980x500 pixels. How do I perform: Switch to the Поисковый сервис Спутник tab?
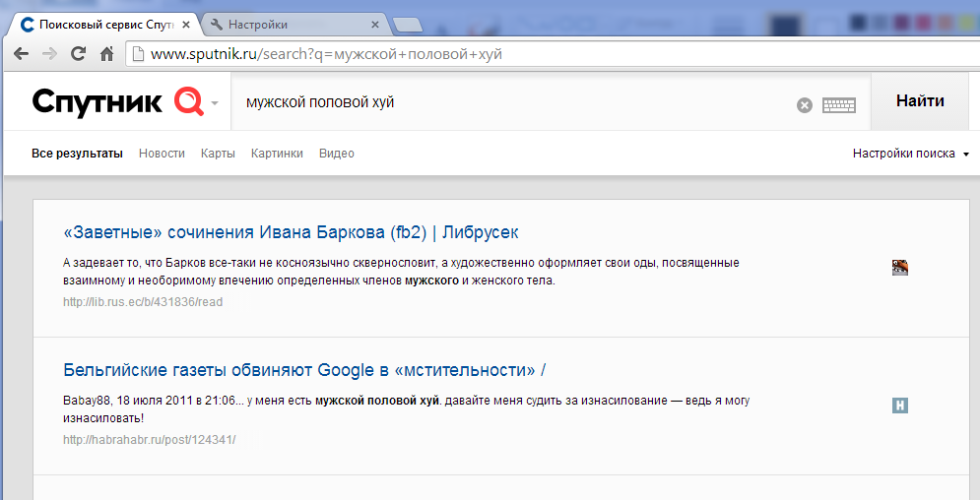[x=104, y=25]
